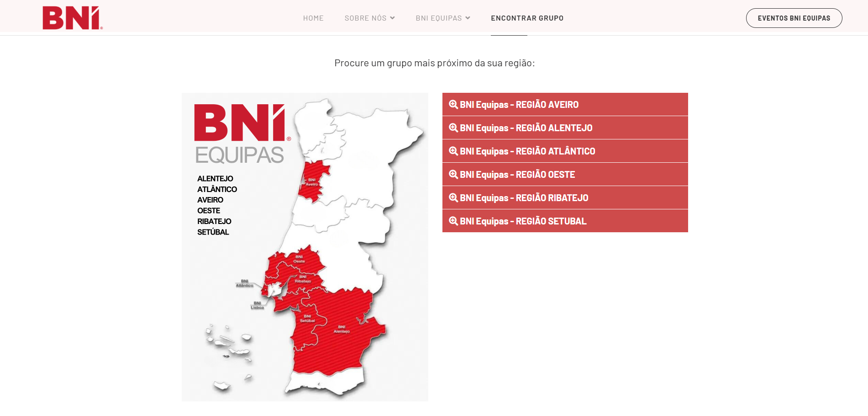
Task: Go to the HOME menu item
Action: 313,18
